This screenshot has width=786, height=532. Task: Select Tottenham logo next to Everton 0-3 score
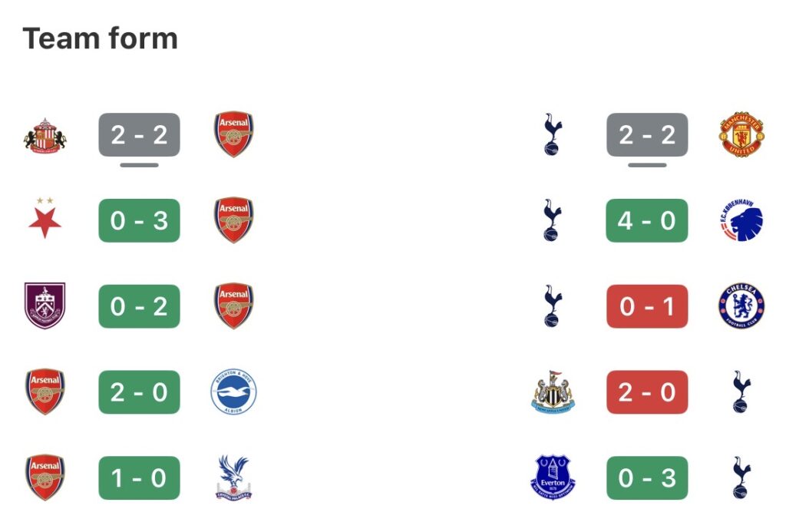click(741, 477)
